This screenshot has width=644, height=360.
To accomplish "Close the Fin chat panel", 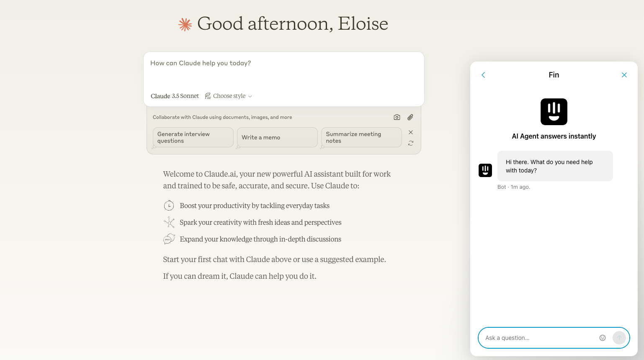I will click(x=624, y=75).
